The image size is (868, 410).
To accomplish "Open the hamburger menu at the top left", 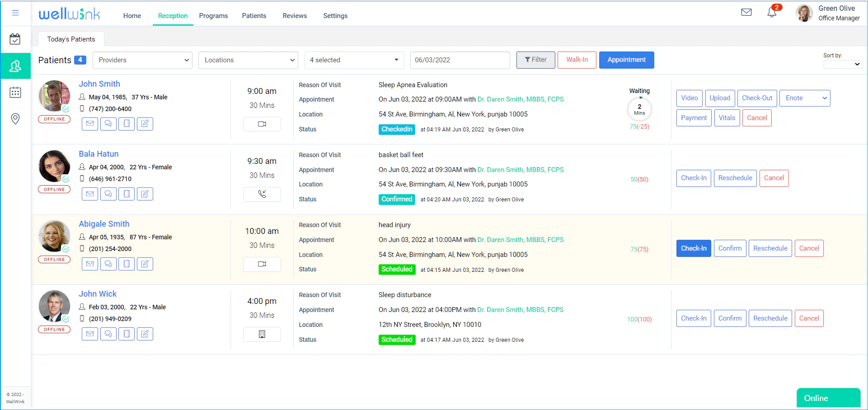I will click(15, 13).
